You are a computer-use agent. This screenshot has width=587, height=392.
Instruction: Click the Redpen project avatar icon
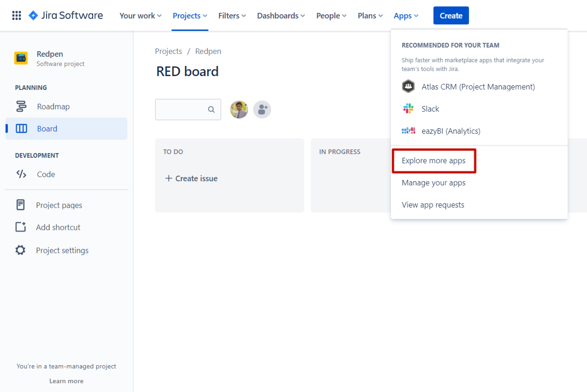point(21,58)
